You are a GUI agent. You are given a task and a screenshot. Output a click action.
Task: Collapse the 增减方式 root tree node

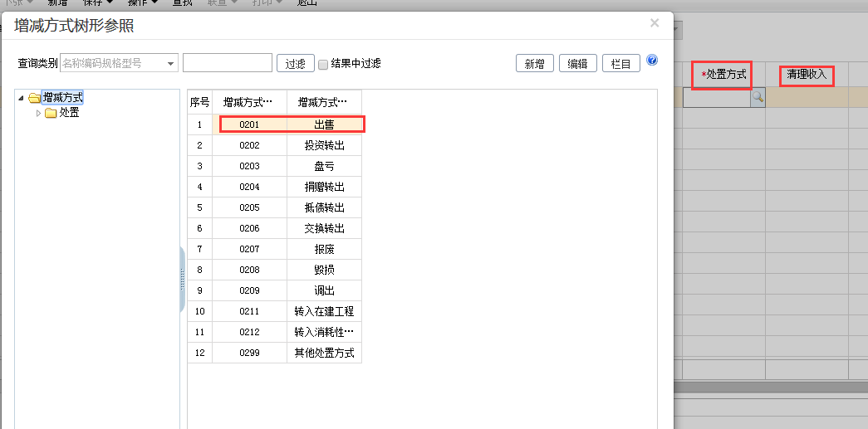[22, 98]
